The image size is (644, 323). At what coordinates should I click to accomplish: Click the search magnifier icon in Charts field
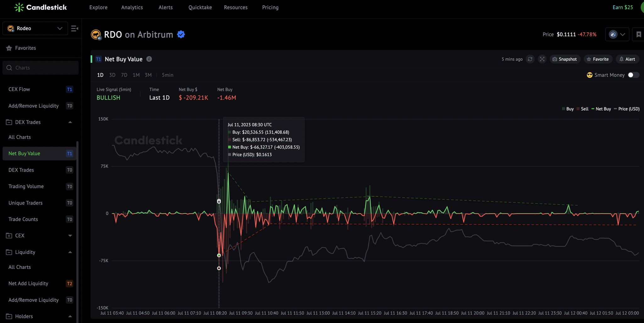[9, 68]
